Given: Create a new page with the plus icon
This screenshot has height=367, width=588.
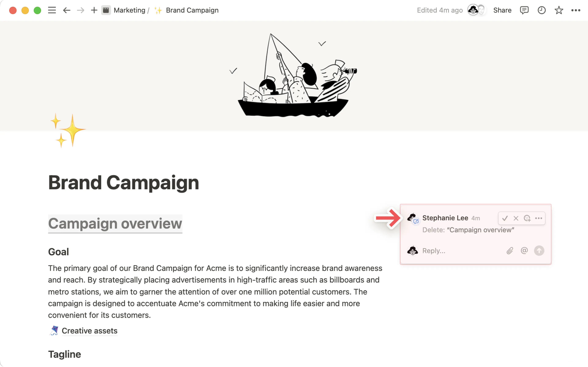Looking at the screenshot, I should (x=94, y=10).
